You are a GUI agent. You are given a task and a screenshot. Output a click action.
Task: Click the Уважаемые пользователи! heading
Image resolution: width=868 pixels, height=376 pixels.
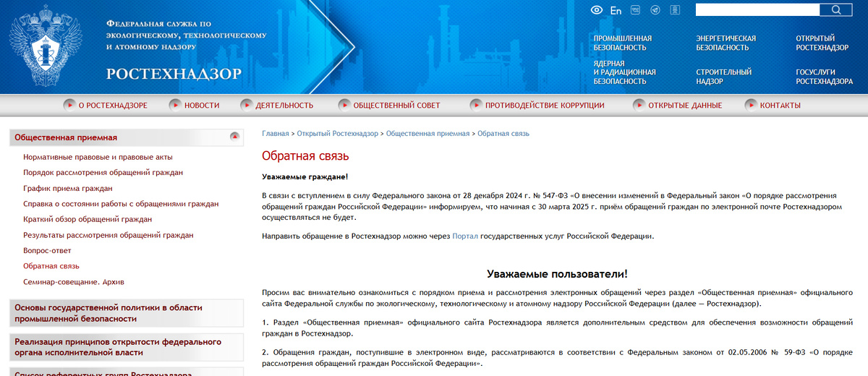click(557, 274)
